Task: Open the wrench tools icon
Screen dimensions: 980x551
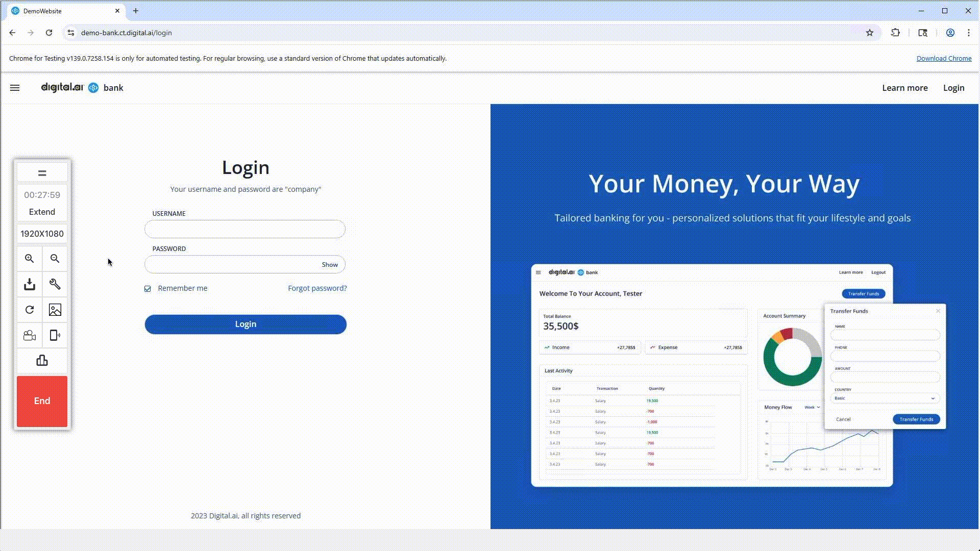Action: [55, 284]
